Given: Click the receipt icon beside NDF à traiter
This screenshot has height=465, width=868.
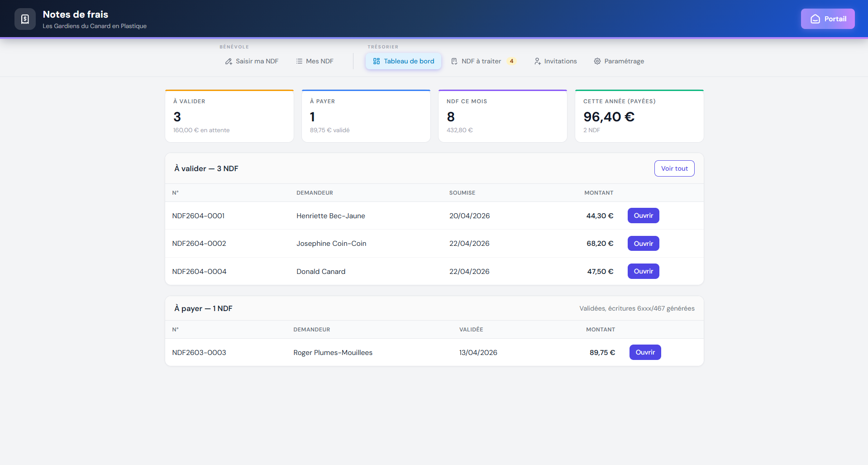Looking at the screenshot, I should click(454, 61).
